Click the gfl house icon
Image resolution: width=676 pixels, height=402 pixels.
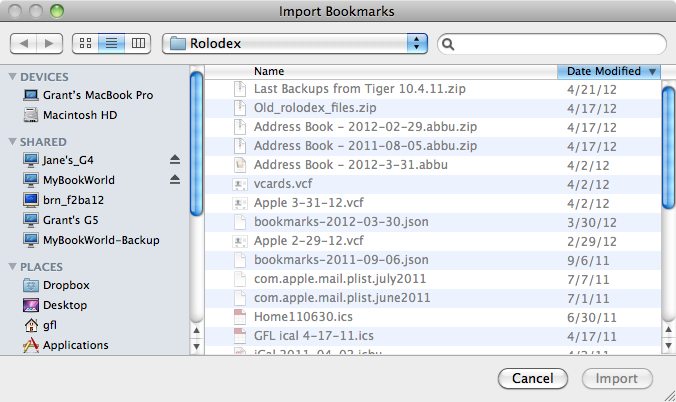point(31,325)
